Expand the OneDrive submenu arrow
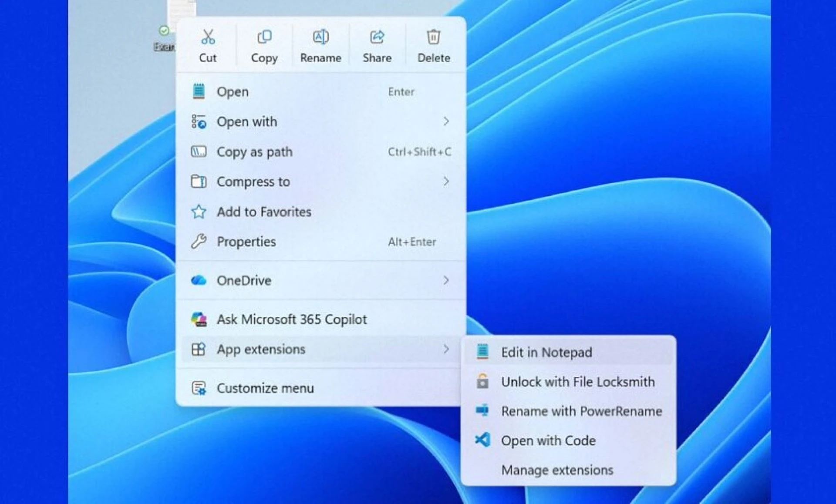836x504 pixels. tap(446, 280)
